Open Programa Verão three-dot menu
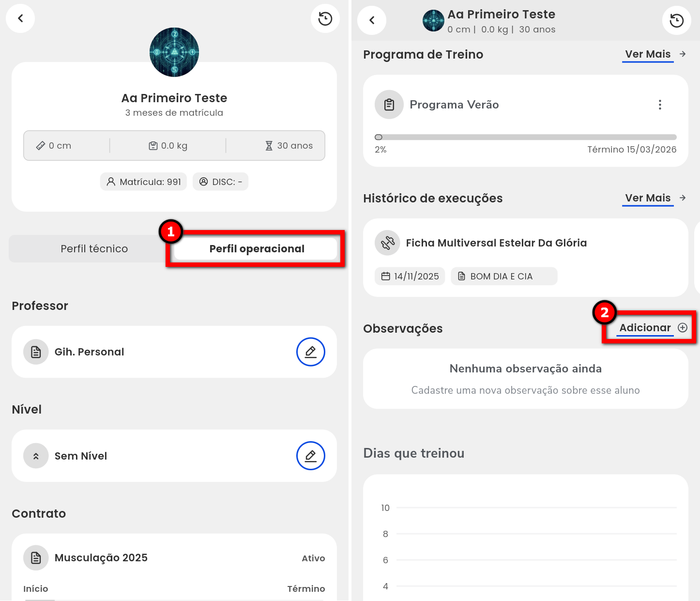 coord(659,105)
